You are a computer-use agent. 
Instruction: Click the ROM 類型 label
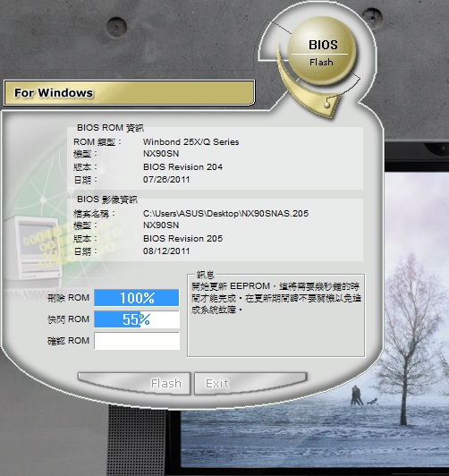tap(97, 142)
